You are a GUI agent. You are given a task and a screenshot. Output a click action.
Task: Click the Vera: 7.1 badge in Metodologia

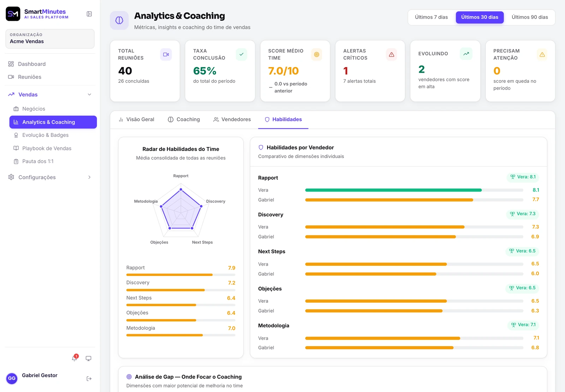[x=523, y=325]
